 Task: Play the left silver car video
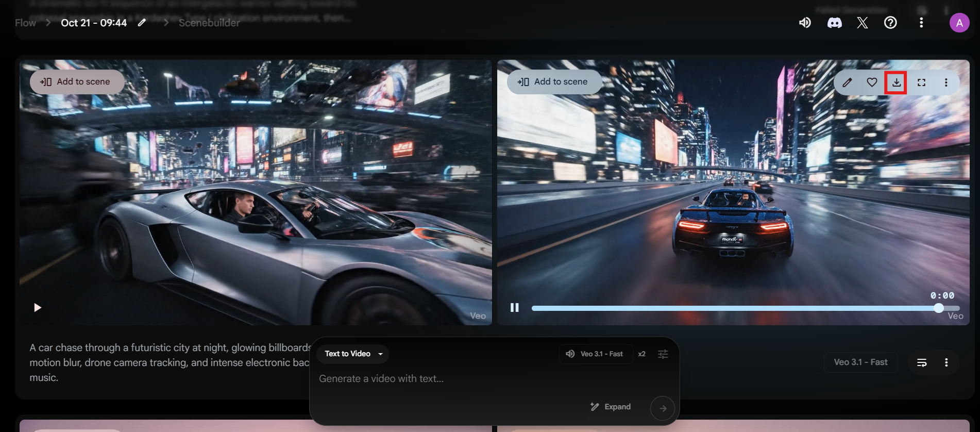click(x=37, y=308)
